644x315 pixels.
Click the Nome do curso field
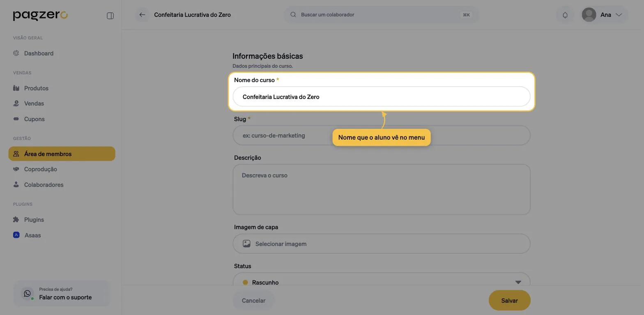pyautogui.click(x=382, y=97)
